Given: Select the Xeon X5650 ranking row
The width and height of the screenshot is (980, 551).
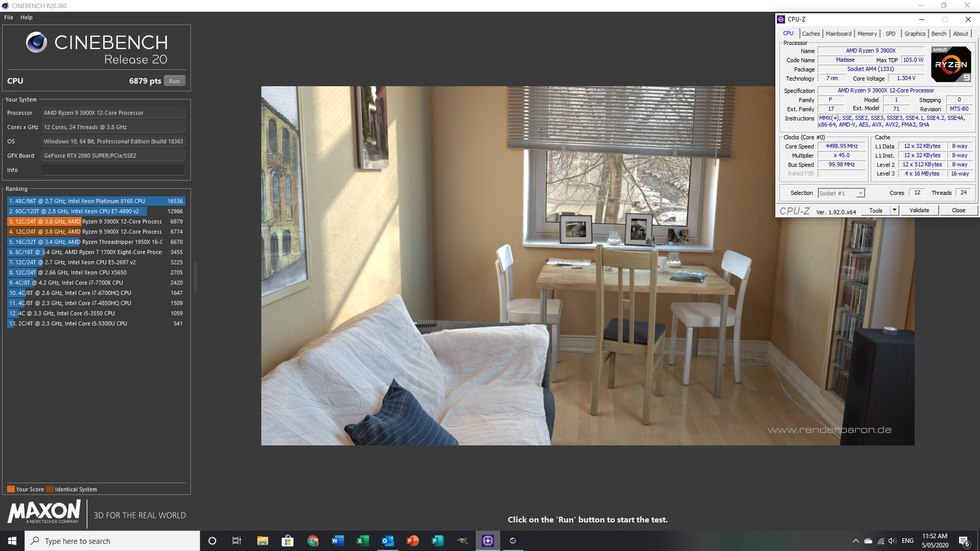Looking at the screenshot, I should click(x=96, y=272).
